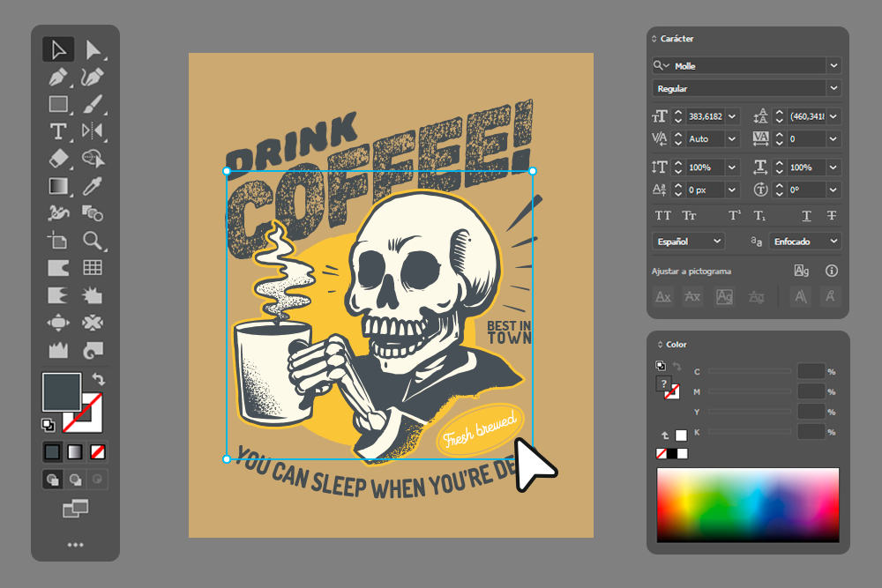Click the None fill button

click(98, 452)
